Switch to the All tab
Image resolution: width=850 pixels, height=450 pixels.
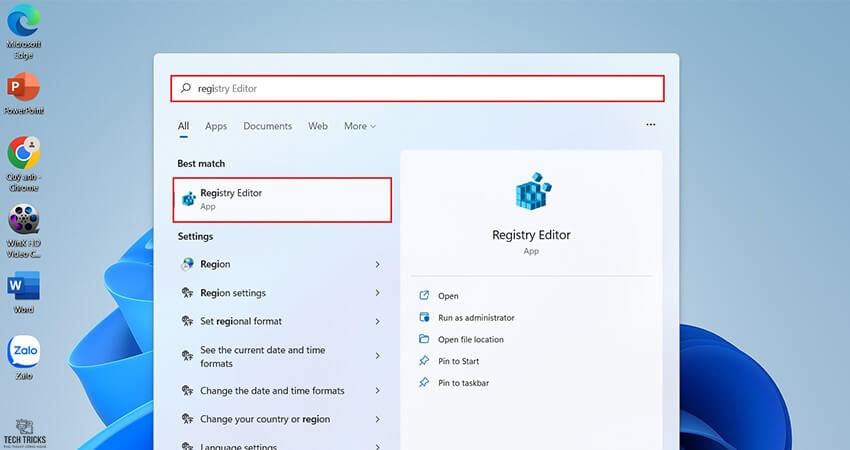click(x=183, y=126)
